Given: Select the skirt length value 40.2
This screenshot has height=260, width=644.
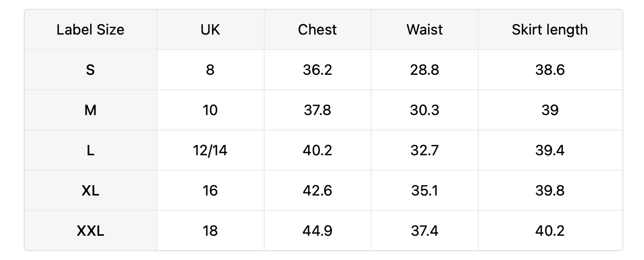Looking at the screenshot, I should [550, 231].
